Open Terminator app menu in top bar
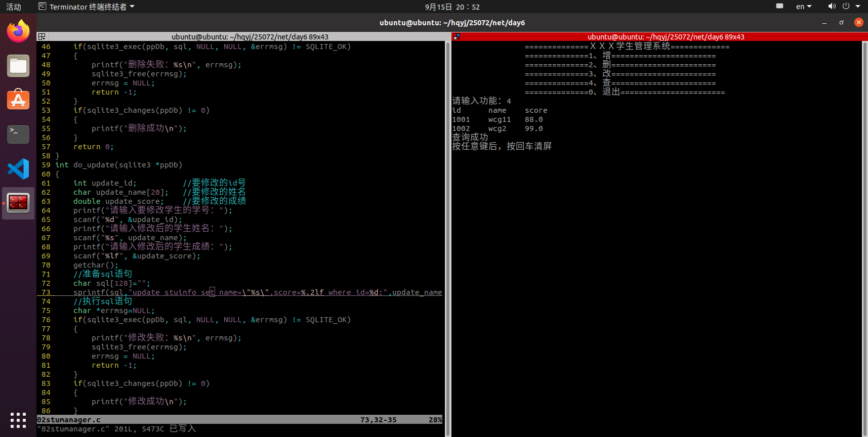Viewport: 868px width, 437px height. (87, 7)
